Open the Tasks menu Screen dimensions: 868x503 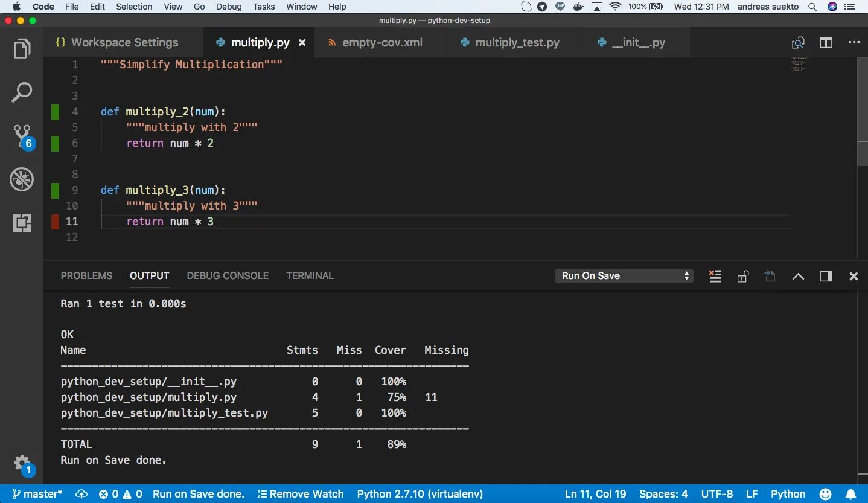(264, 7)
